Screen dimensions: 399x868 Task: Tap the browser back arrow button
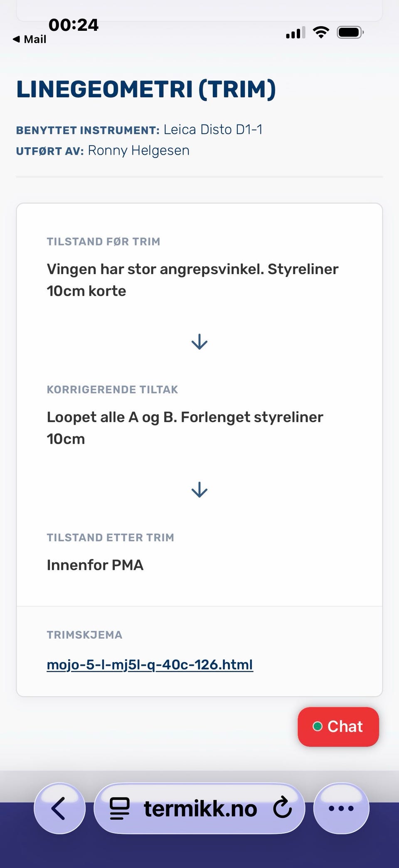point(59,808)
